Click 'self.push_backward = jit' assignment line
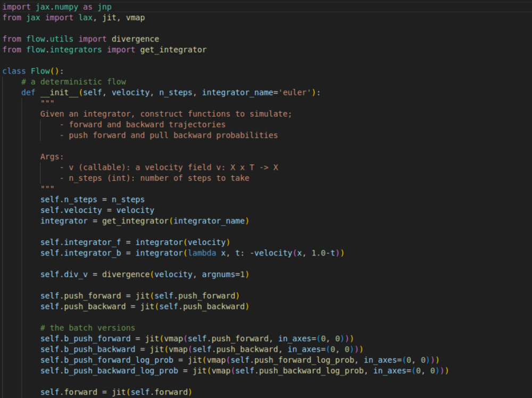 pos(145,307)
